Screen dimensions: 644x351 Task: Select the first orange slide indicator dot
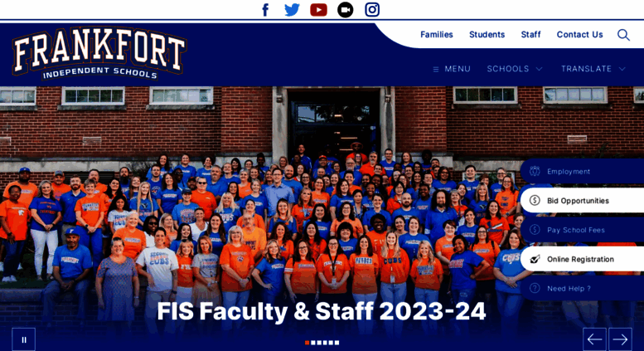(x=307, y=343)
